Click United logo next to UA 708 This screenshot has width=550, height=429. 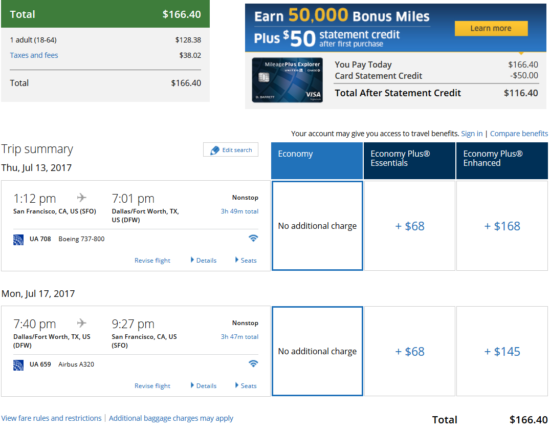point(18,240)
